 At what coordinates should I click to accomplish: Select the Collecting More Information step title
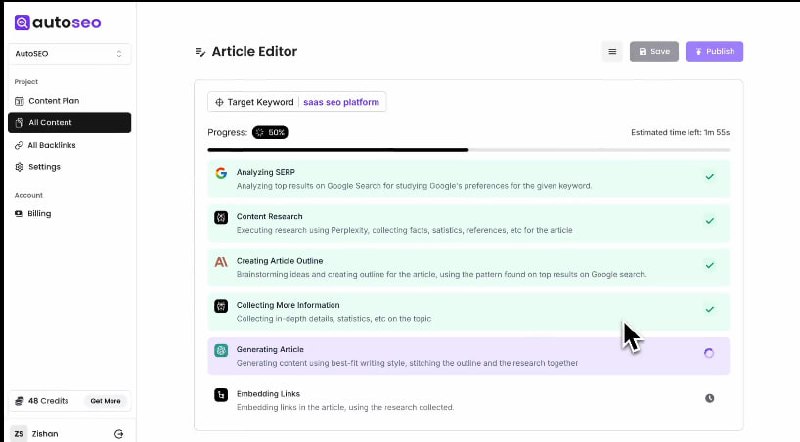click(288, 305)
